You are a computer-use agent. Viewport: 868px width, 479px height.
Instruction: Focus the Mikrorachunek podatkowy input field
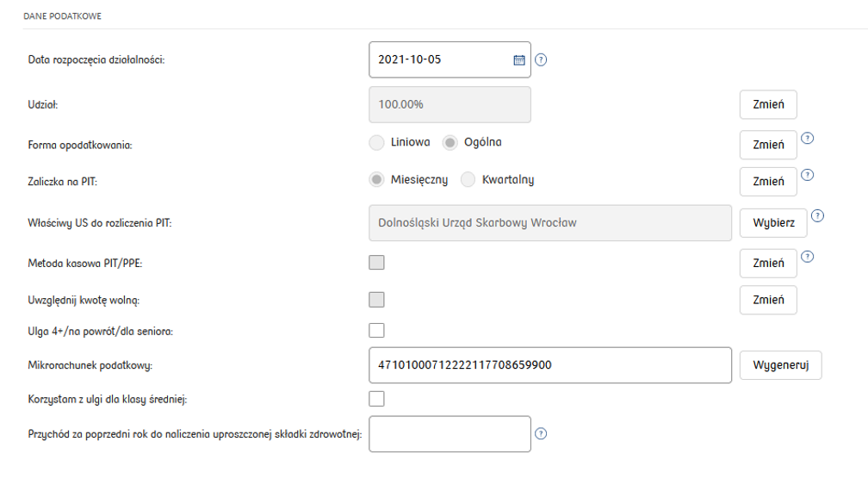(x=550, y=365)
